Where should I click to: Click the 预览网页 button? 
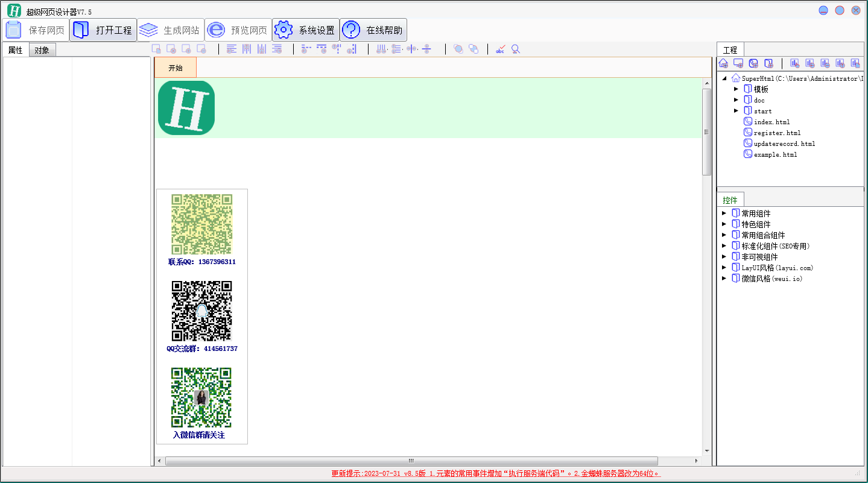pyautogui.click(x=238, y=30)
